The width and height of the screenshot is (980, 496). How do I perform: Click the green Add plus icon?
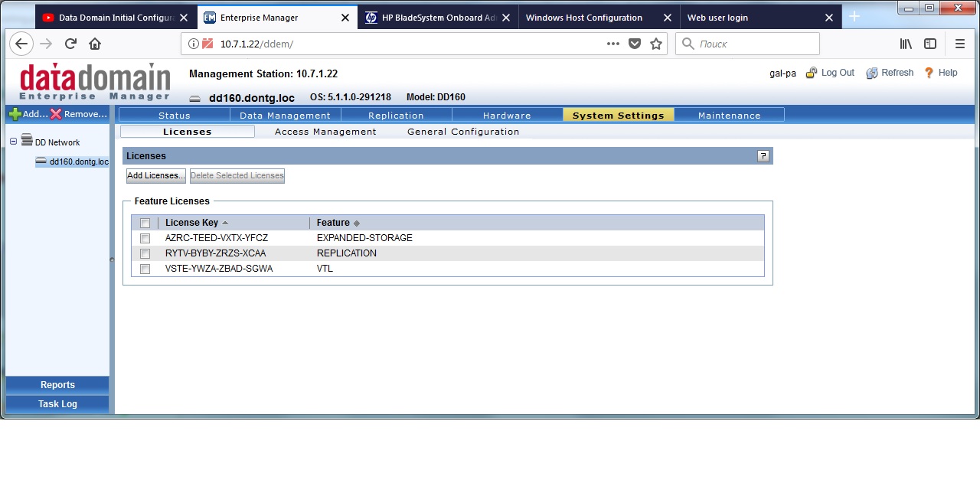15,114
